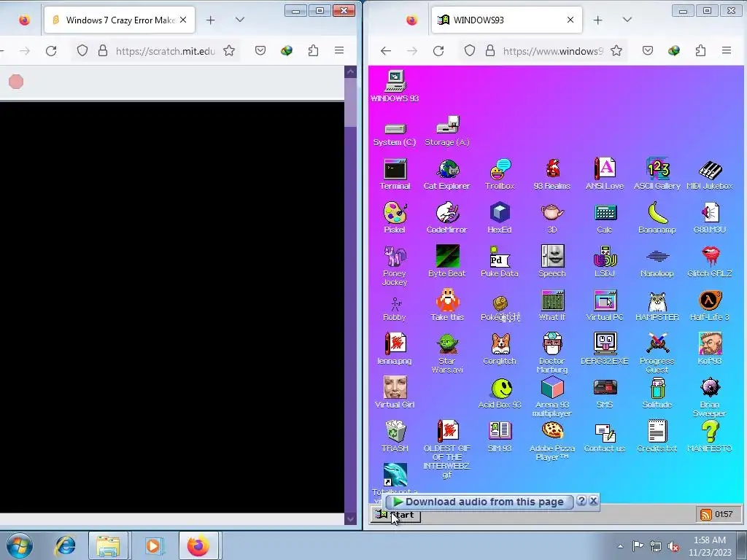Open the Windows 7 Start orb
The width and height of the screenshot is (747, 560).
(x=20, y=545)
